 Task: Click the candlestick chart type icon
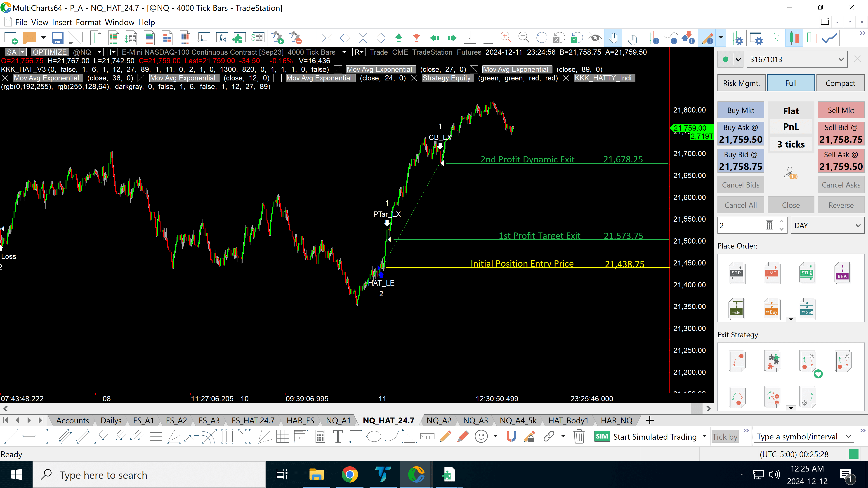coord(794,38)
